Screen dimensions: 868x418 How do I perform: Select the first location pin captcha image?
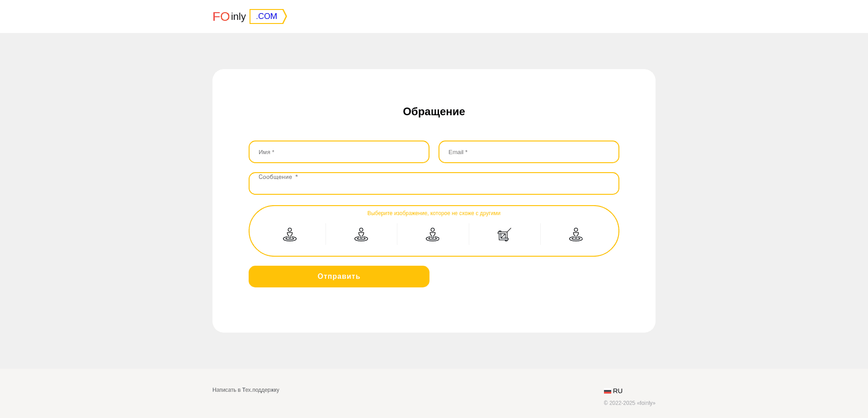pyautogui.click(x=289, y=234)
